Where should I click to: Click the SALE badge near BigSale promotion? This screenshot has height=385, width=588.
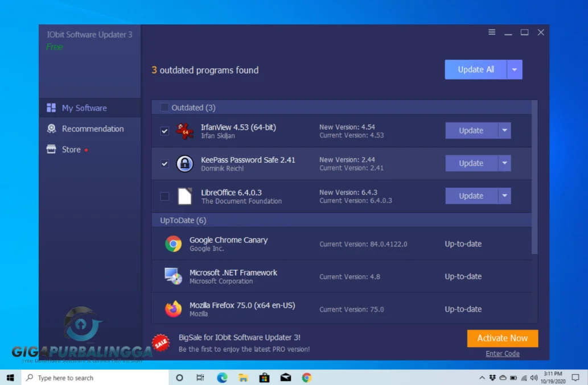tap(162, 342)
